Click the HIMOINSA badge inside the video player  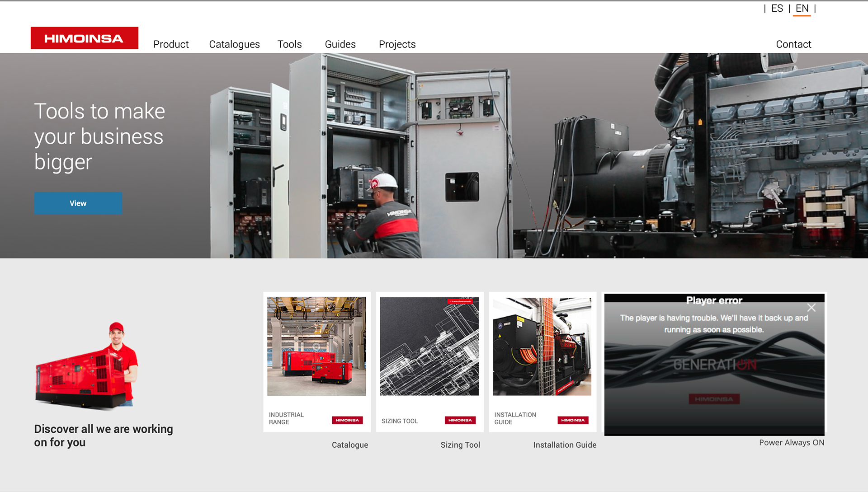[714, 399]
